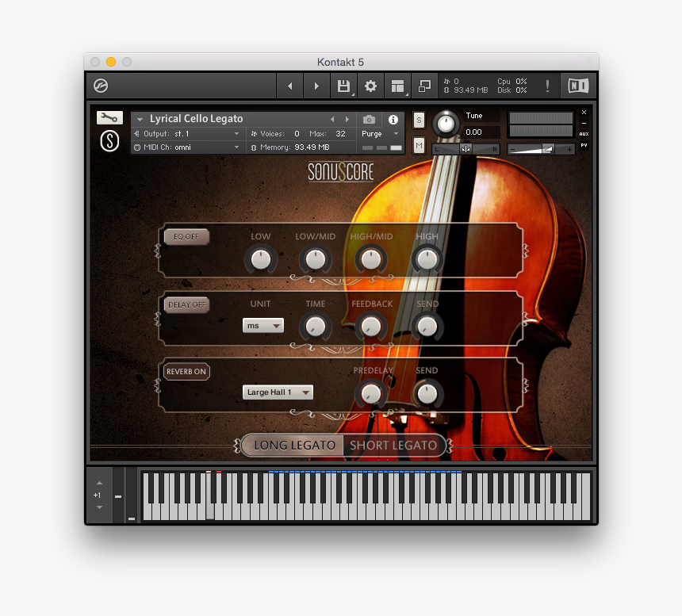
Task: Click the Tune knob
Action: (x=446, y=124)
